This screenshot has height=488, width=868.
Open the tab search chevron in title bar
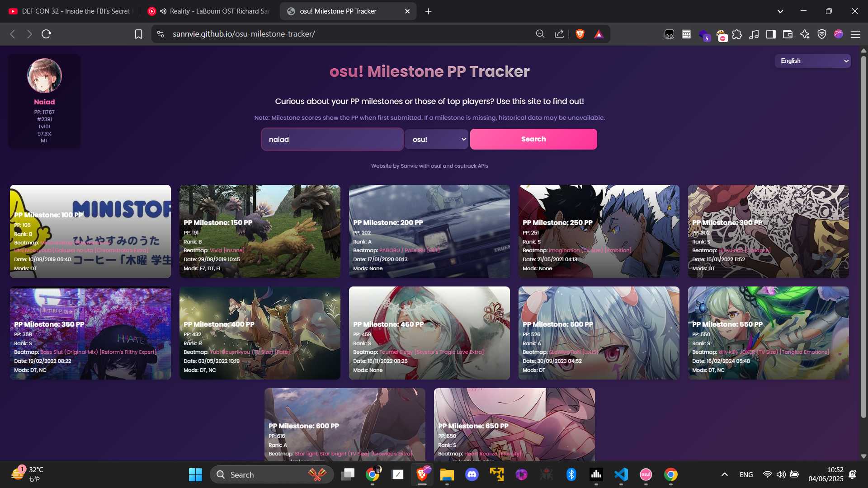tap(780, 11)
